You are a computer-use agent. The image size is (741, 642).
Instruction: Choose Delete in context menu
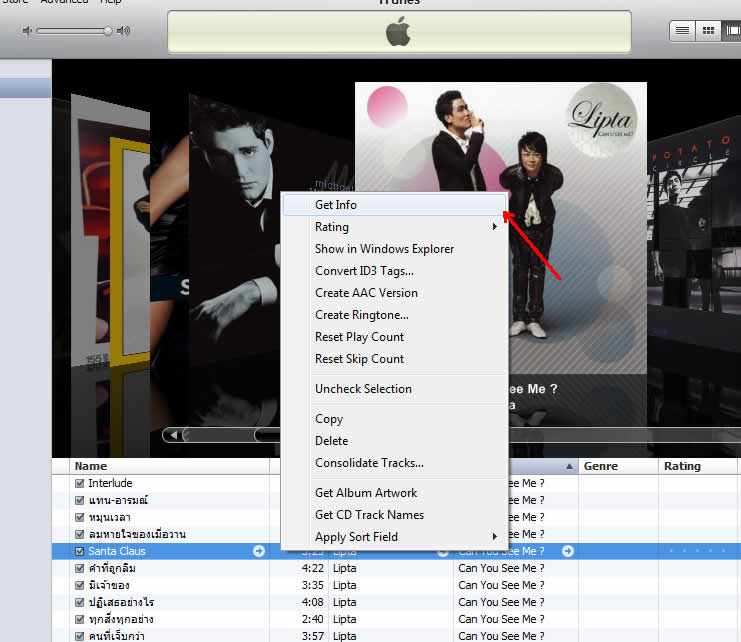[394, 441]
